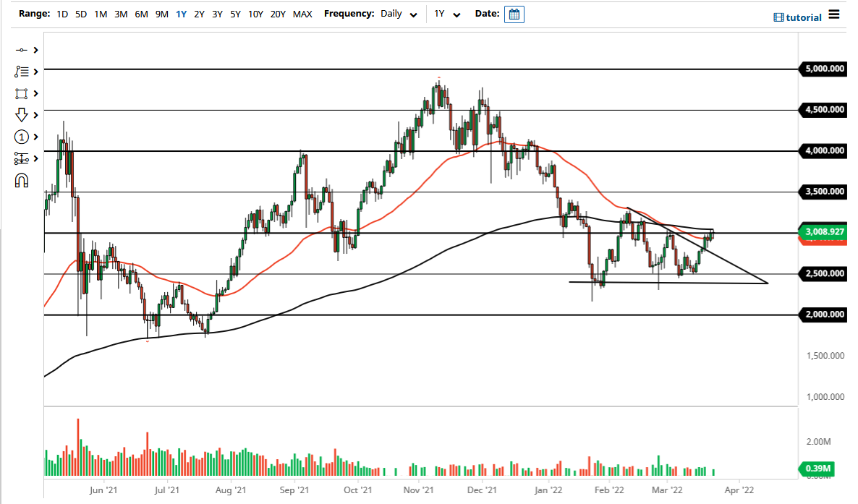Expand the measurement tool options chevron
Viewport: 858px width, 504px height.
tap(36, 158)
